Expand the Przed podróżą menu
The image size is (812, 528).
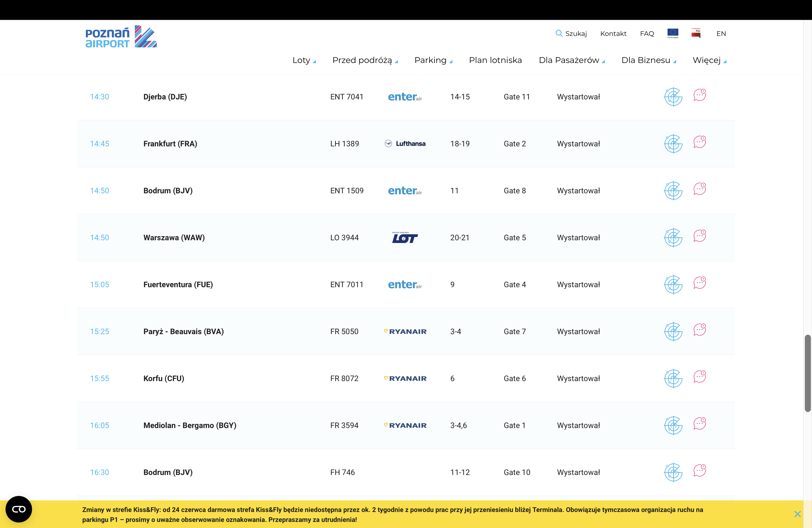pyautogui.click(x=365, y=60)
